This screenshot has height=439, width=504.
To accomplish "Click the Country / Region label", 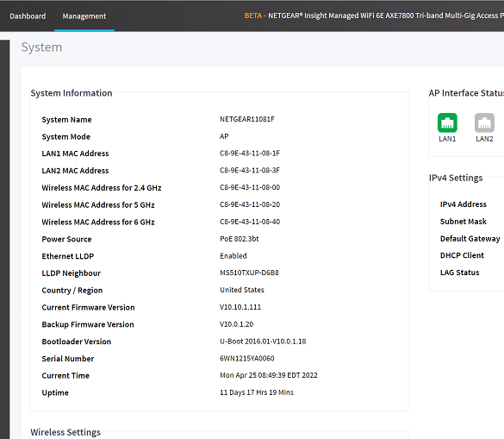I will pyautogui.click(x=72, y=291).
